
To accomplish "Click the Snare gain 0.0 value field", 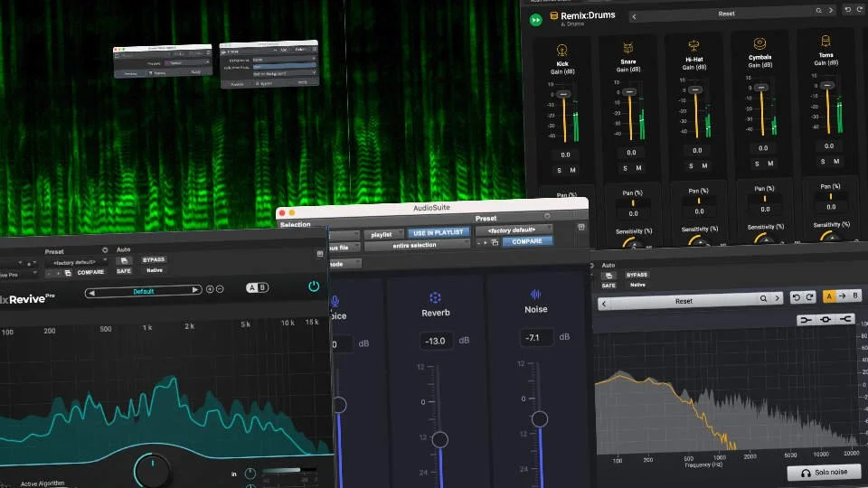I will [631, 152].
